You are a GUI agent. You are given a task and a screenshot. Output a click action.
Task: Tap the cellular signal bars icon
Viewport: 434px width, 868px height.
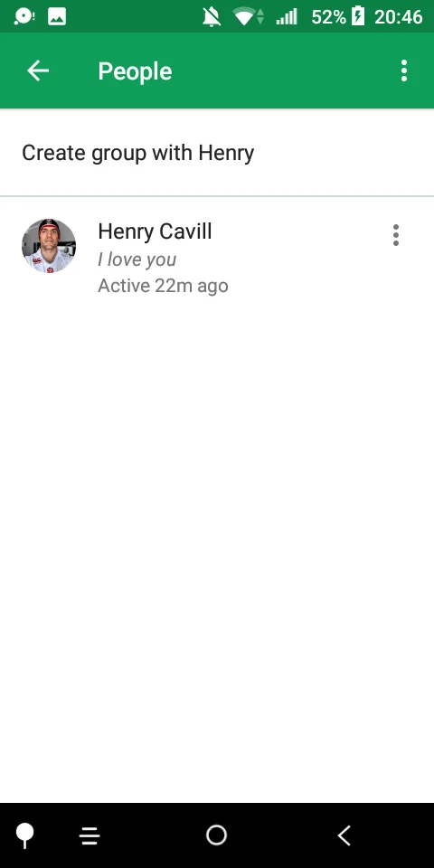click(x=287, y=16)
